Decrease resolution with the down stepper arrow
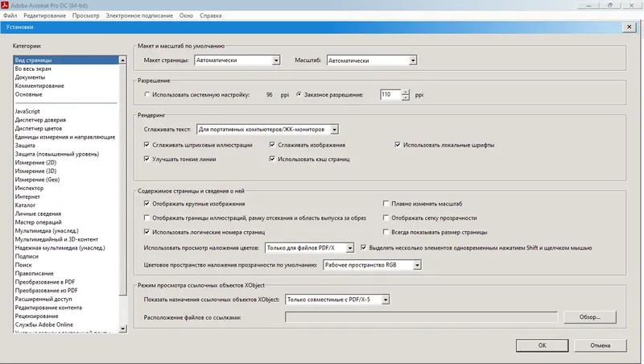644x364 pixels. (406, 97)
